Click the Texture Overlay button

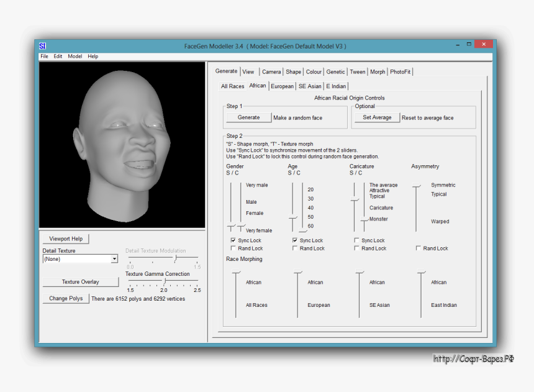80,282
